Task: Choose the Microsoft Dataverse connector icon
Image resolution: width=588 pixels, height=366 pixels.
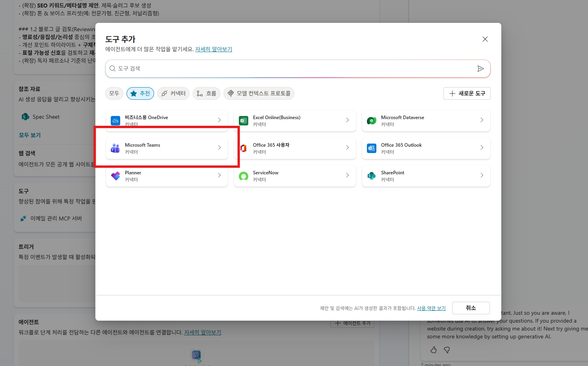Action: pos(372,120)
